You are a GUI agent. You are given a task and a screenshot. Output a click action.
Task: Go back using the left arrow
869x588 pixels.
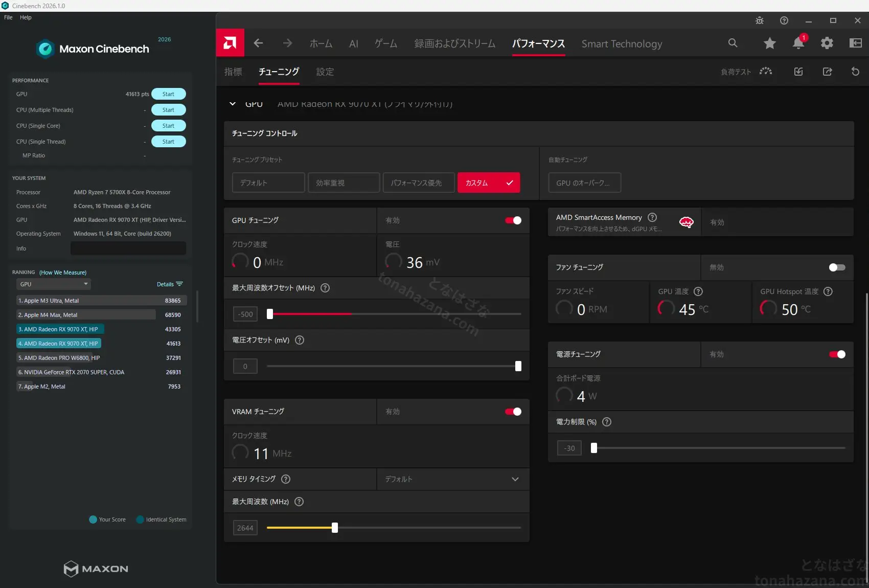(x=258, y=43)
